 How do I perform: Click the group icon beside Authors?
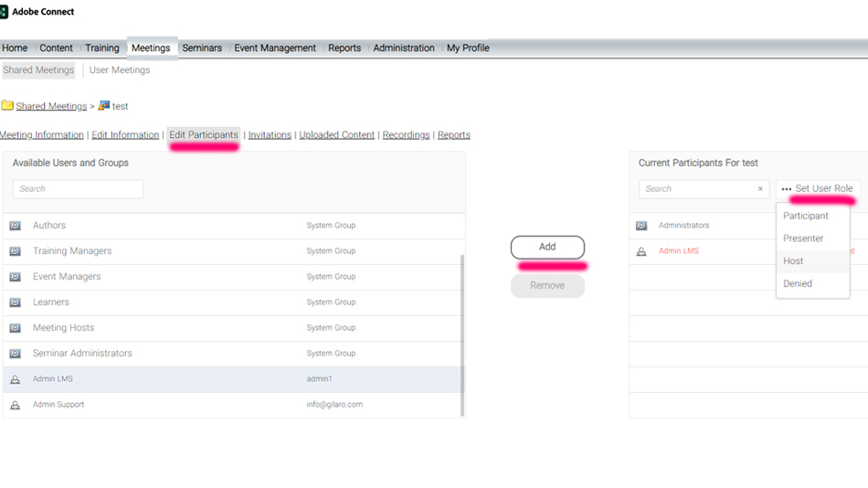[x=15, y=226]
